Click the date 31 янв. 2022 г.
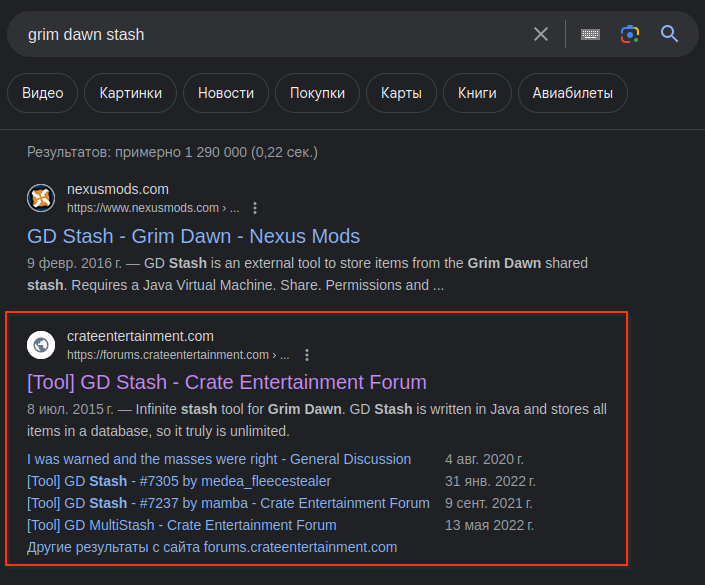 click(x=490, y=481)
